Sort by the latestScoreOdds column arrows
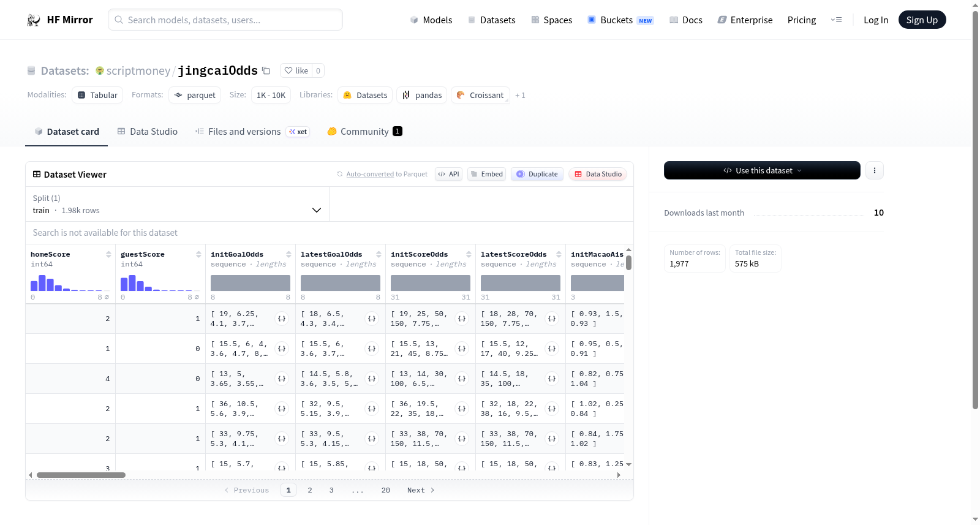Viewport: 980px width, 525px height. click(559, 254)
